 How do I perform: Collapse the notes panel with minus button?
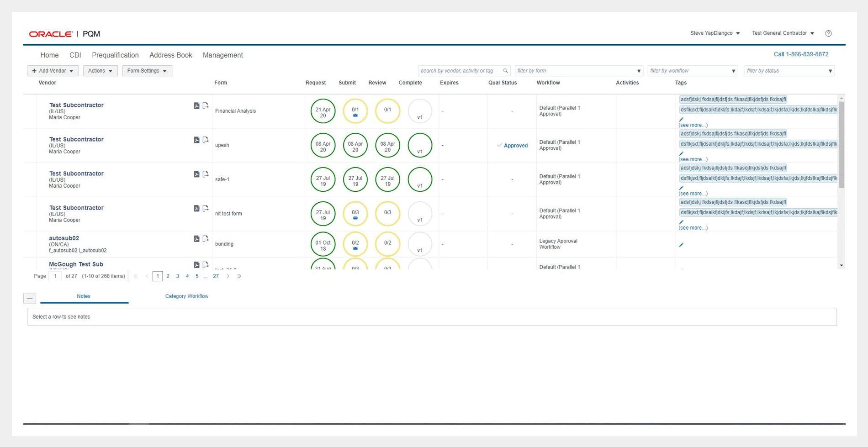coord(30,298)
